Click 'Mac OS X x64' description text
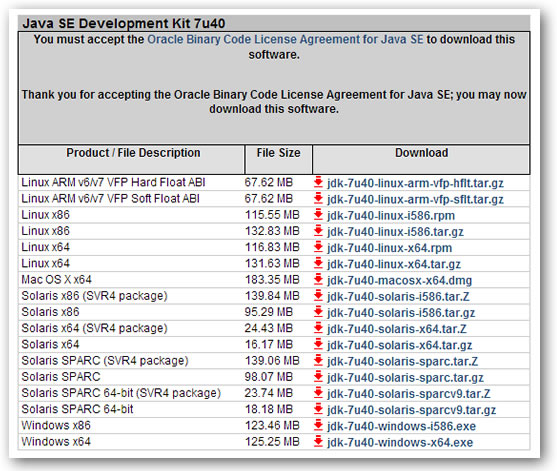This screenshot has height=471, width=557. click(56, 280)
